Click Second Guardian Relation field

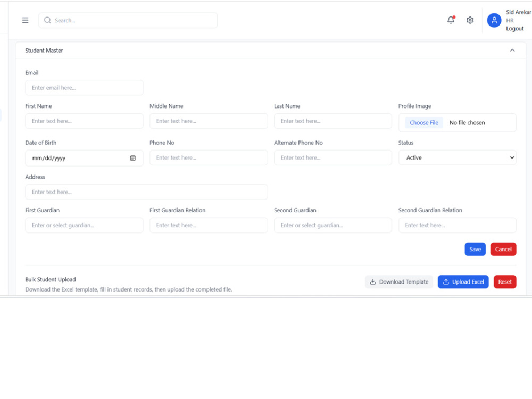pyautogui.click(x=458, y=225)
